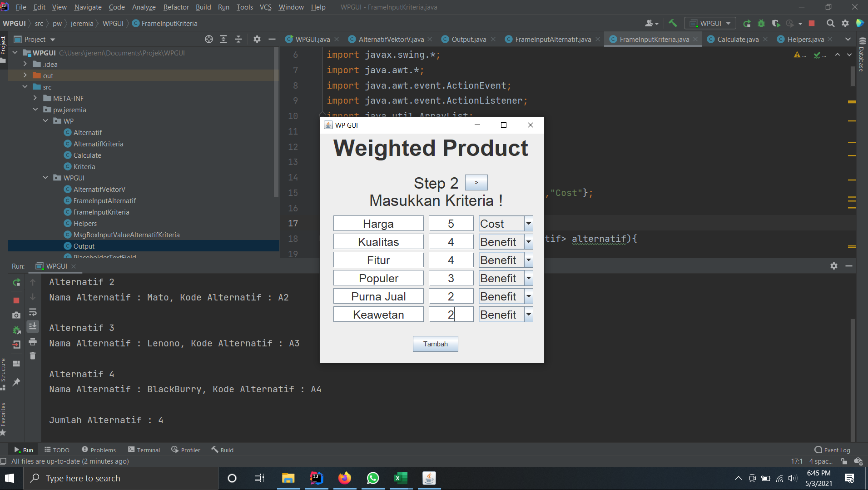Collapse the src folder in tree
The width and height of the screenshot is (868, 490).
click(x=25, y=87)
